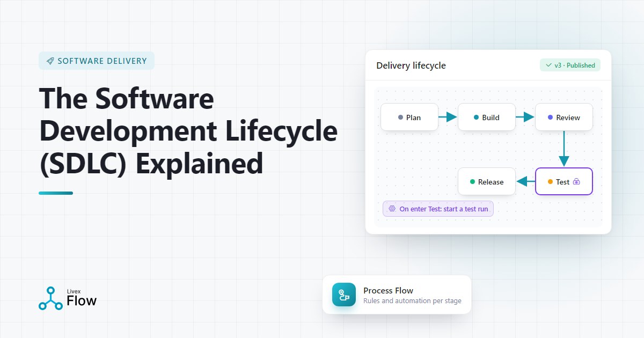Click the Delivery lifecycle title

(x=411, y=65)
